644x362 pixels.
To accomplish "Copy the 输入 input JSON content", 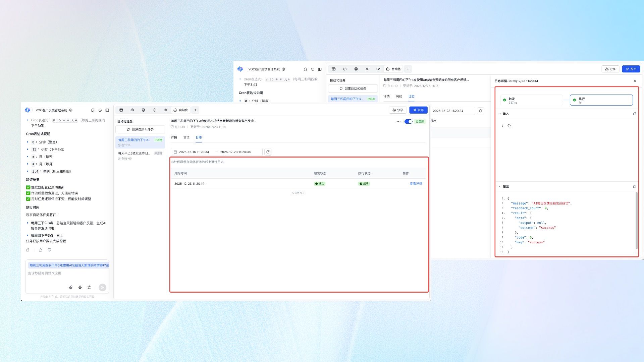I will [x=634, y=114].
